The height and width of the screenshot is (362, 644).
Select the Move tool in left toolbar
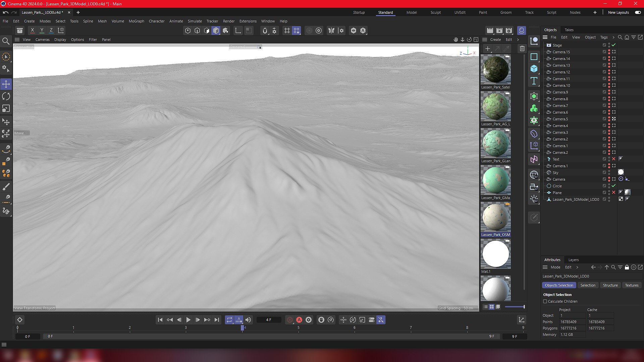pos(6,84)
